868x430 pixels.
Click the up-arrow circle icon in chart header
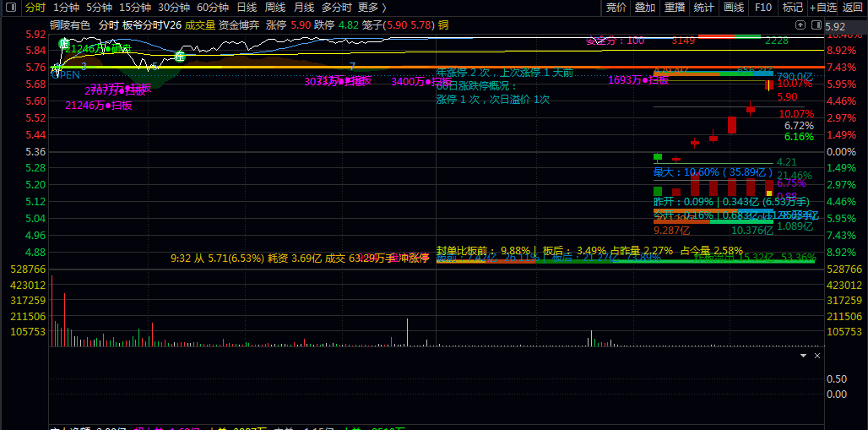coord(800,25)
